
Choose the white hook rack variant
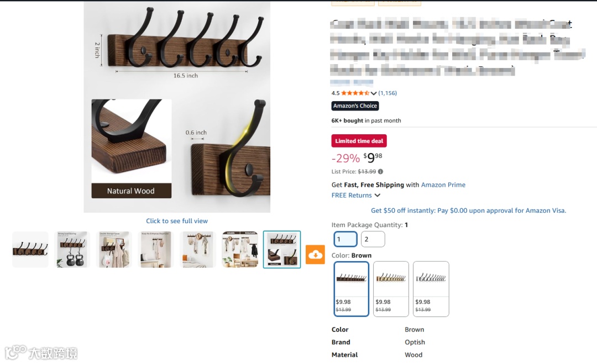click(x=431, y=289)
